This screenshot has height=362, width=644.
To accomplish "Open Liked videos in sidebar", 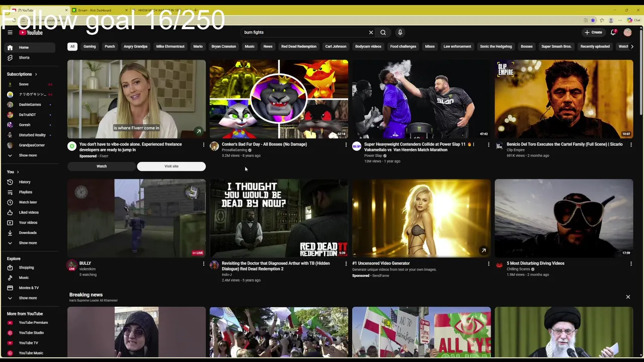I will click(x=31, y=212).
